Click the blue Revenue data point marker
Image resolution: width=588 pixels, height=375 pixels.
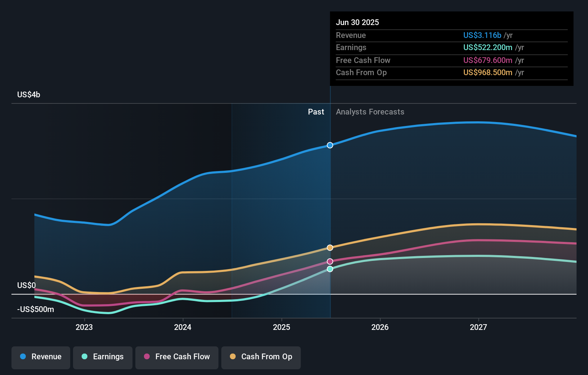click(330, 145)
